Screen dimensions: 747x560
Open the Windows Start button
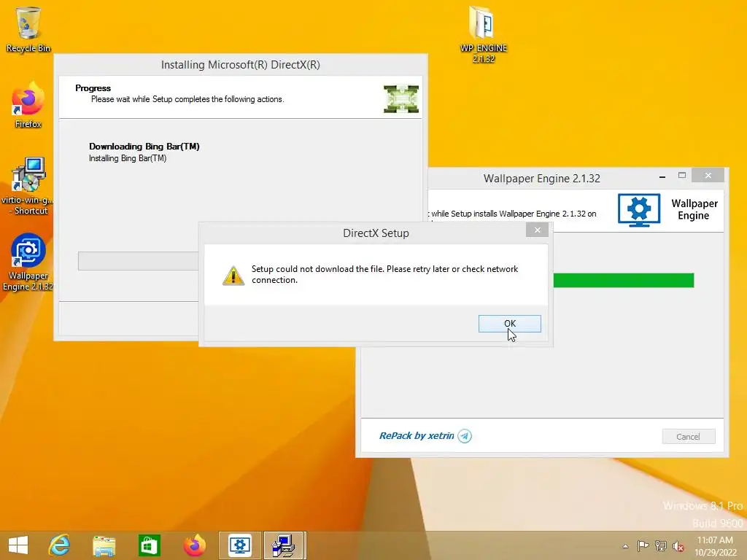coord(18,545)
